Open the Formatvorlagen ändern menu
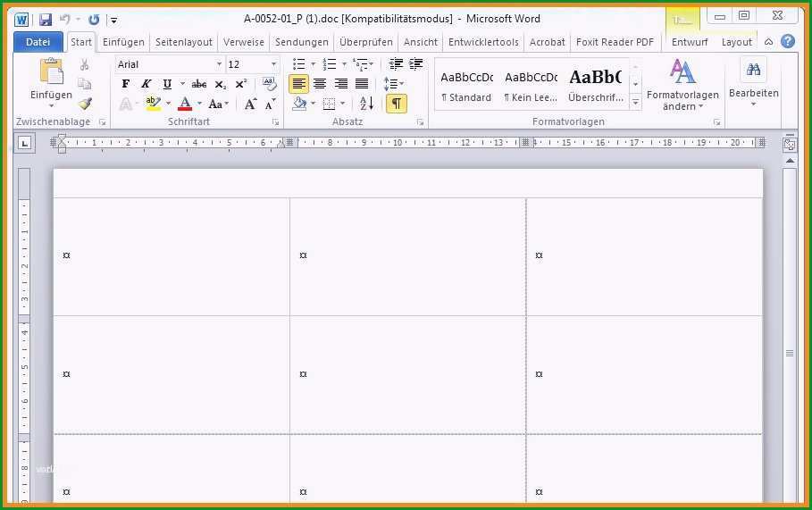 [x=682, y=85]
